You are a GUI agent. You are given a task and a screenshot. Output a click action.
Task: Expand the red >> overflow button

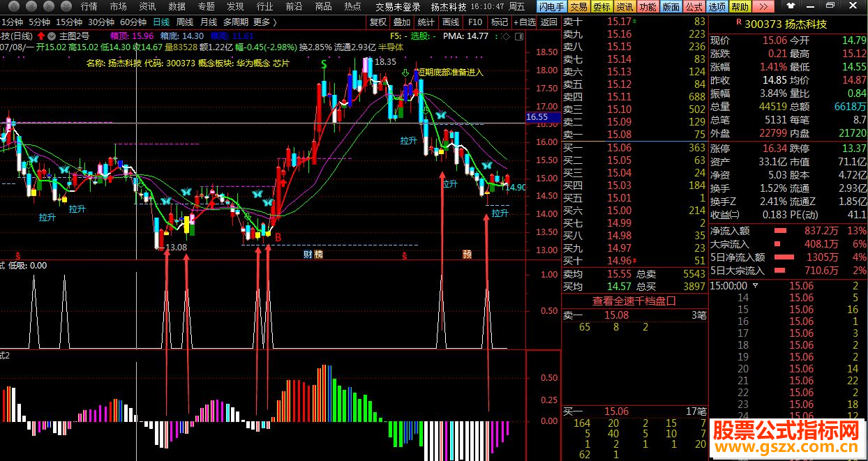(763, 6)
